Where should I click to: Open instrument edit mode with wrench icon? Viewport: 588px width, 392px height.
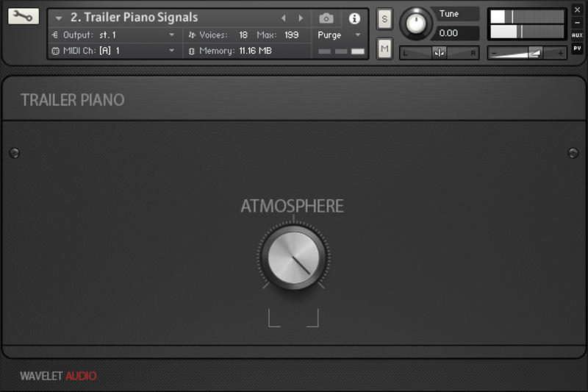click(x=24, y=16)
